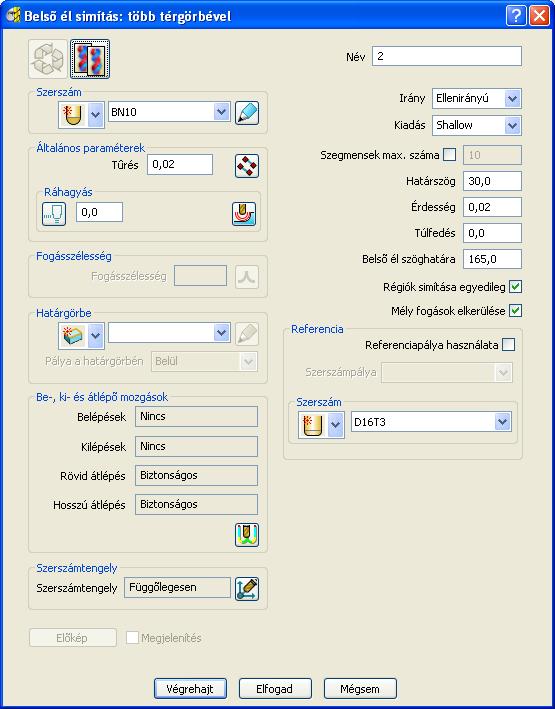Image resolution: width=555 pixels, height=709 pixels.
Task: Click the Határszög input field
Action: 492,181
